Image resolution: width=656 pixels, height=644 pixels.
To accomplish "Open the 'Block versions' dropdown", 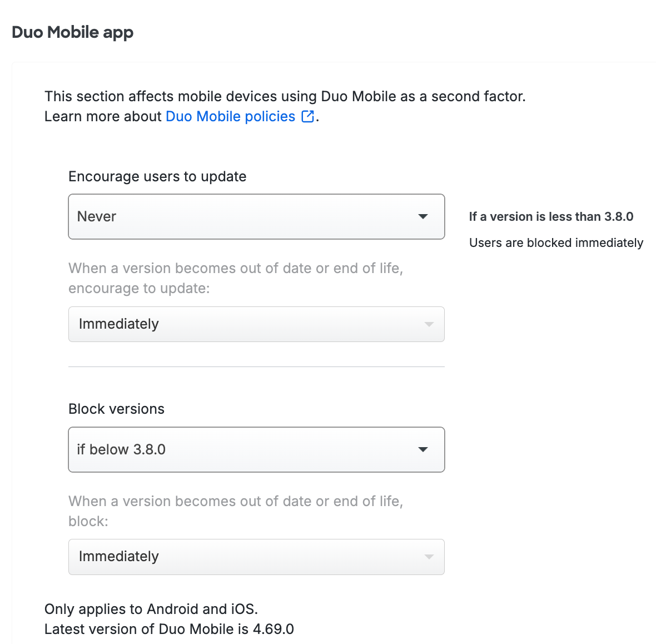I will [x=256, y=449].
